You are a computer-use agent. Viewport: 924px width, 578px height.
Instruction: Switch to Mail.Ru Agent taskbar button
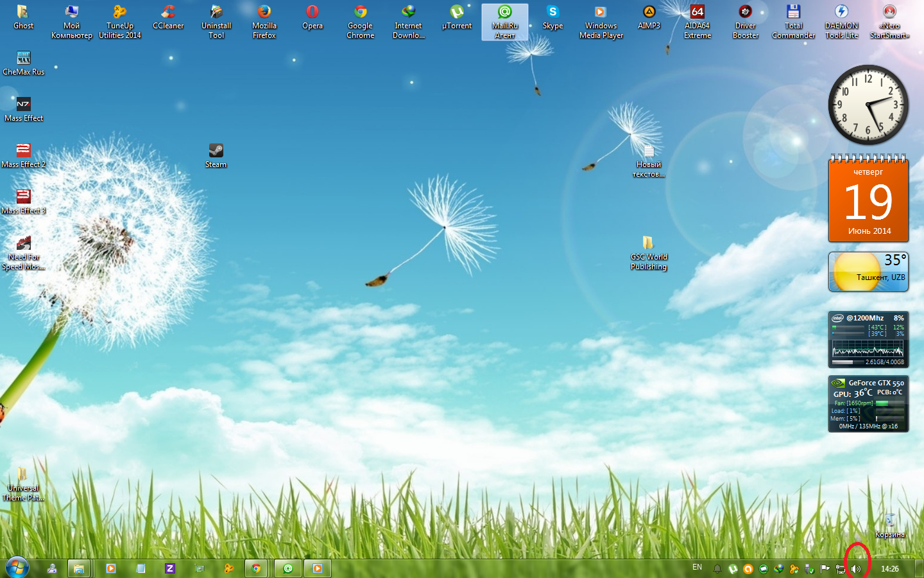pyautogui.click(x=288, y=568)
